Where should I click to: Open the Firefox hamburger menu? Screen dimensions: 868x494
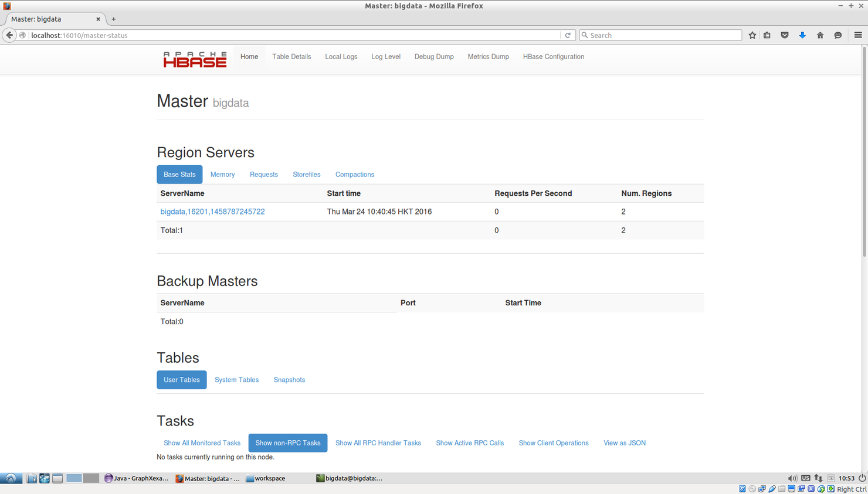859,35
